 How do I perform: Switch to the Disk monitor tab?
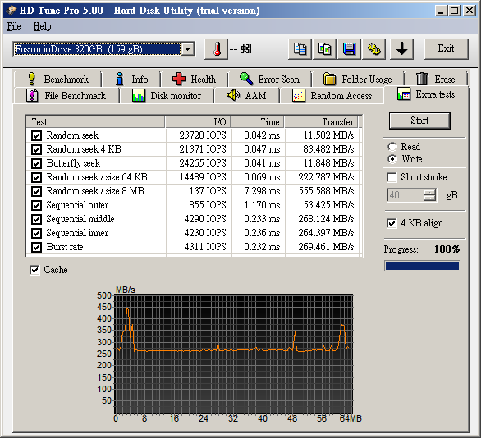[x=167, y=96]
